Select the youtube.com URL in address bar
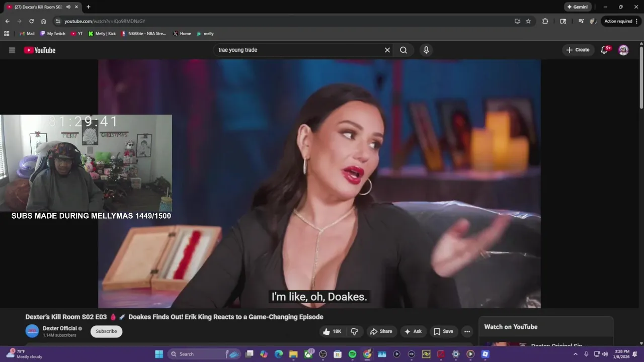The height and width of the screenshot is (362, 644). tap(105, 21)
